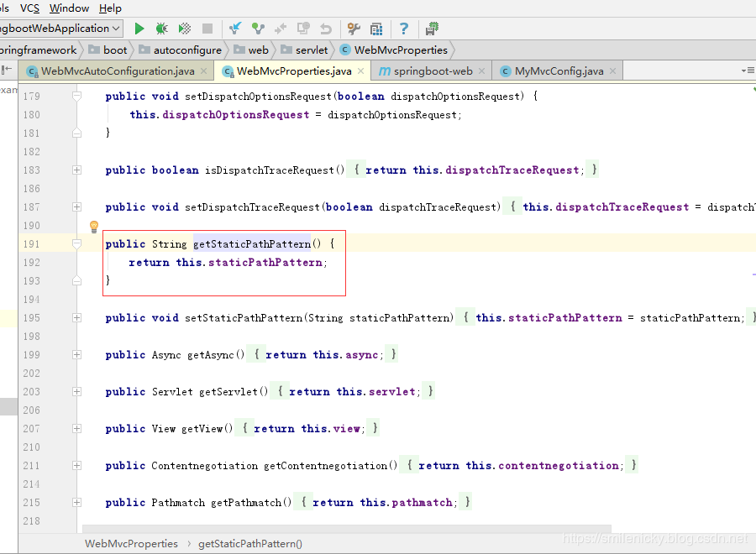Screen dimensions: 756x554
Task: Expand folded getAsync method at line 199
Action: tap(77, 355)
